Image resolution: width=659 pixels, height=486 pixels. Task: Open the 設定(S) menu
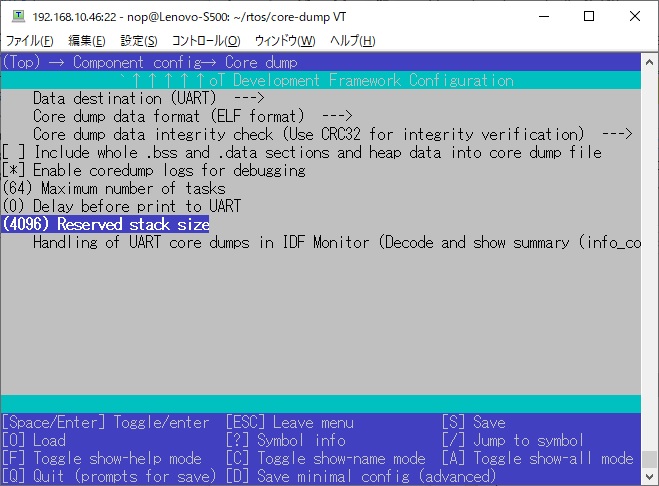pyautogui.click(x=139, y=41)
